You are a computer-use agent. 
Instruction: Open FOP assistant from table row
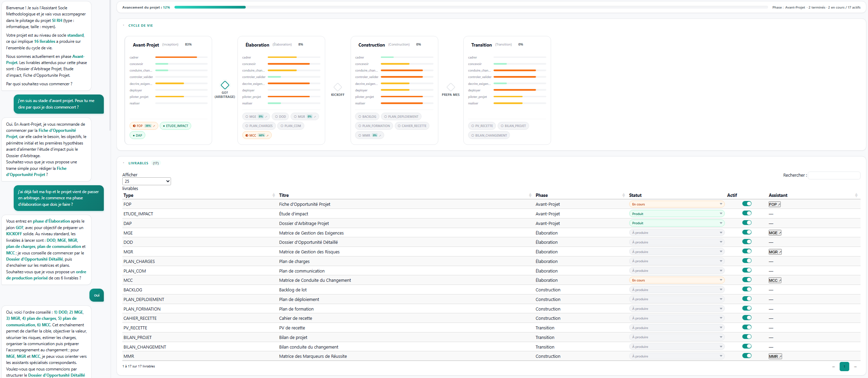pos(774,204)
